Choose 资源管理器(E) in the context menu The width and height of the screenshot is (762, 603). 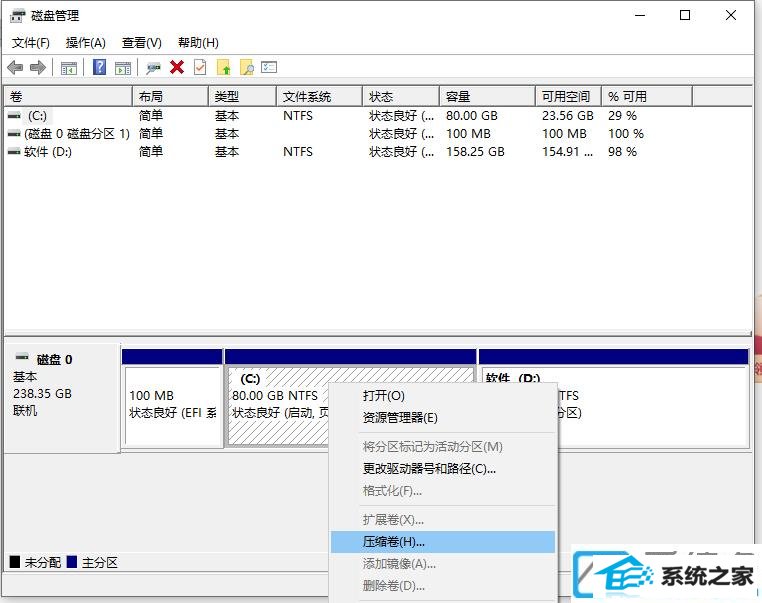click(443, 417)
